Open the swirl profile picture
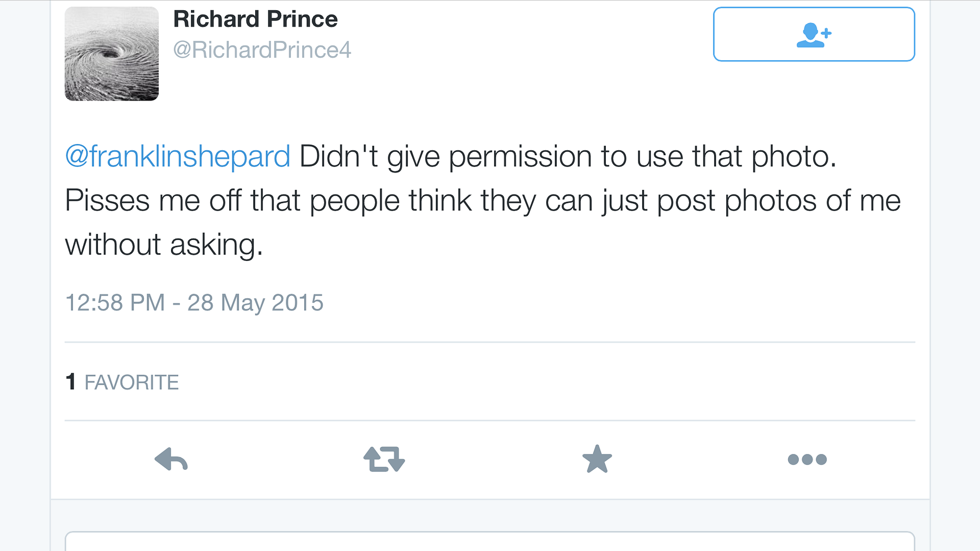This screenshot has width=980, height=551. 112,54
